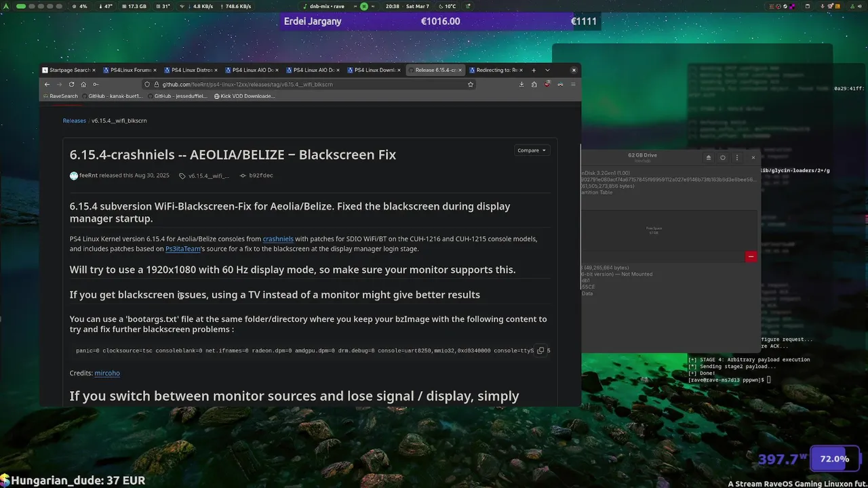Follow the Ps3itaTeam hyperlink

pyautogui.click(x=183, y=249)
